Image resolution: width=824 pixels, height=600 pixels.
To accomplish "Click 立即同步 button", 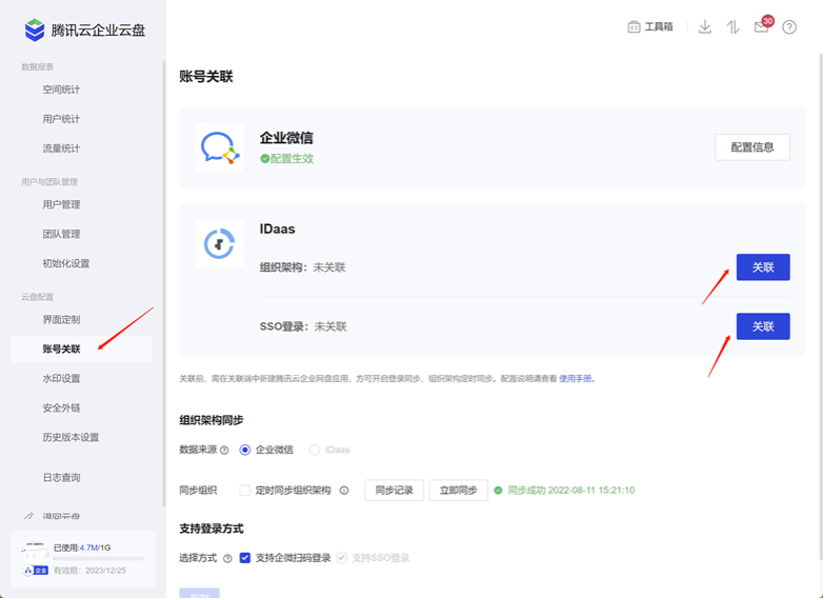I will pos(458,491).
